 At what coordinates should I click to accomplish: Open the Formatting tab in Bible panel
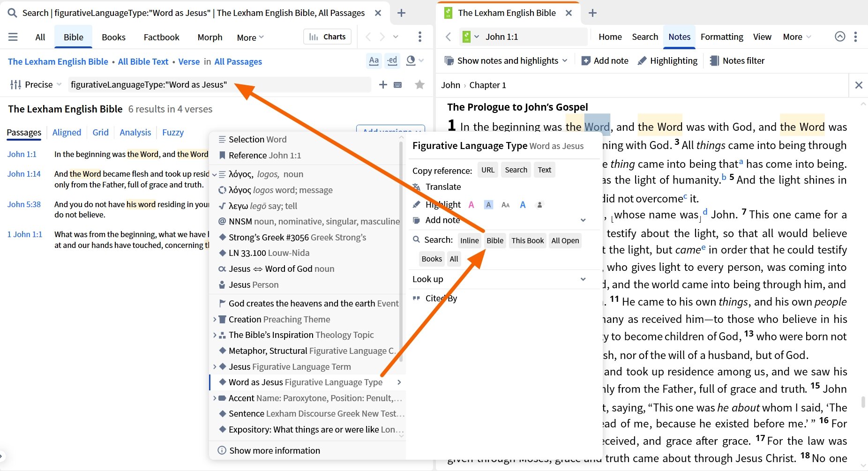pos(722,37)
